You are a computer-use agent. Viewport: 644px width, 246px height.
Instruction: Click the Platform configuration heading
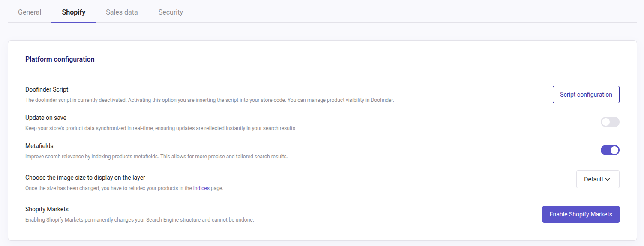click(x=60, y=59)
